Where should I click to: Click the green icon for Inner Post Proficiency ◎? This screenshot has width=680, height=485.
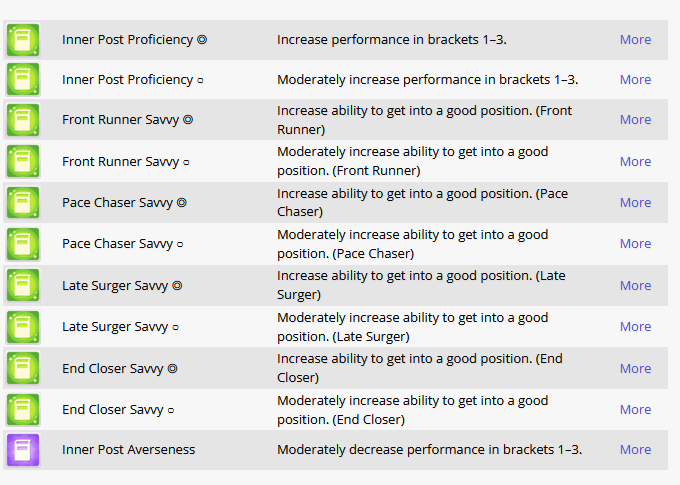click(23, 40)
